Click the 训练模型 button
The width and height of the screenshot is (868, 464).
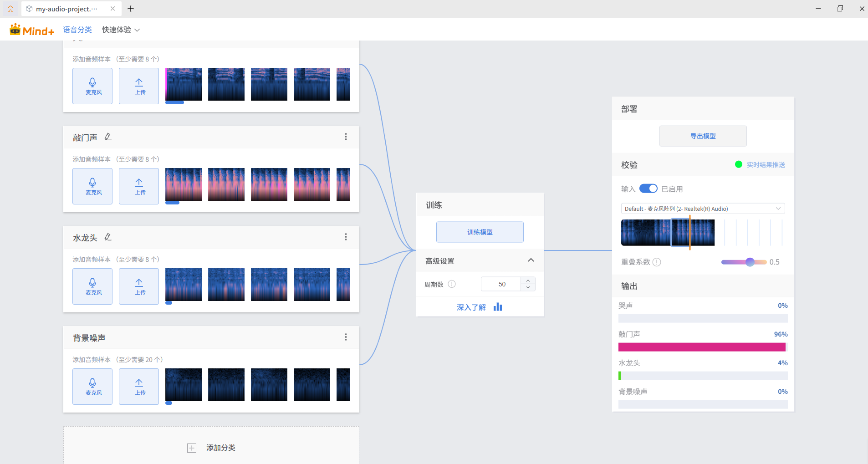click(480, 232)
